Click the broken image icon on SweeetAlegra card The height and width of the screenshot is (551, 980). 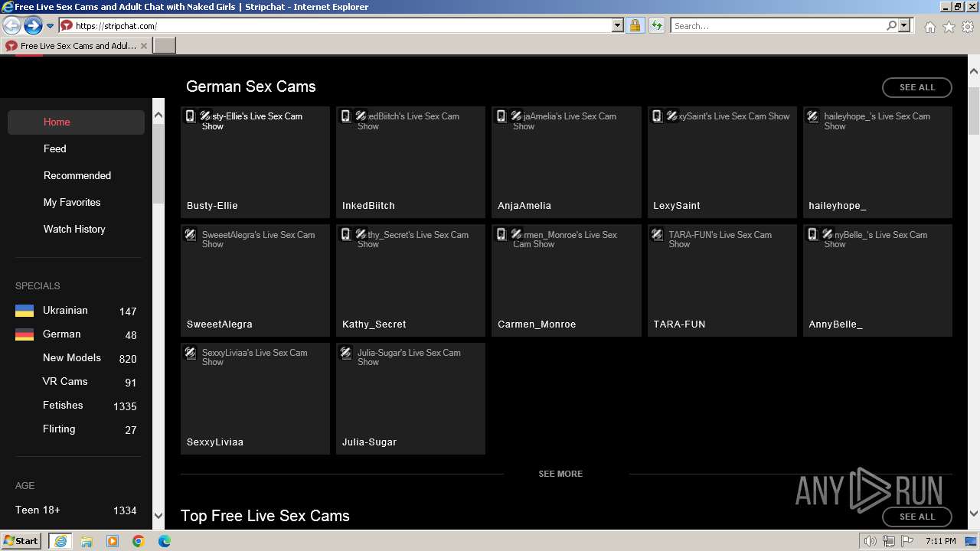click(x=191, y=235)
